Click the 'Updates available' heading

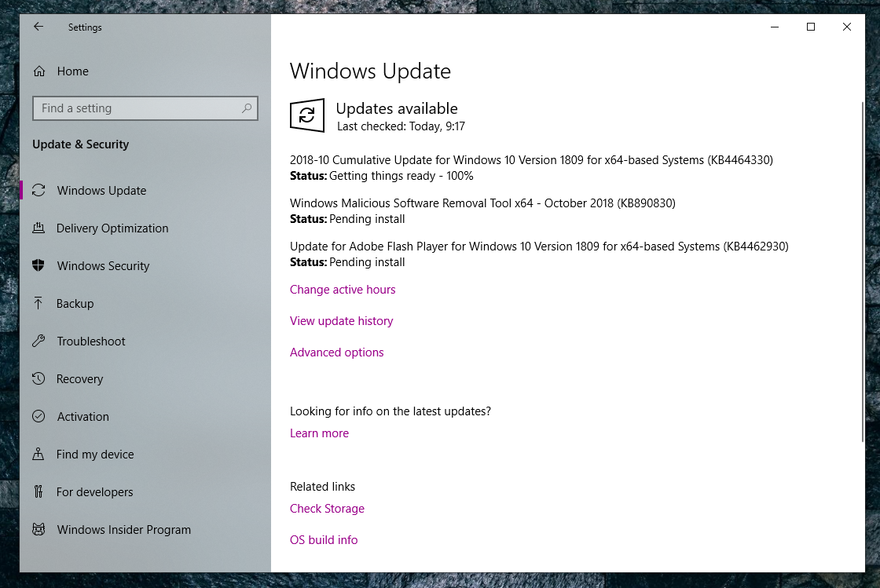point(397,108)
